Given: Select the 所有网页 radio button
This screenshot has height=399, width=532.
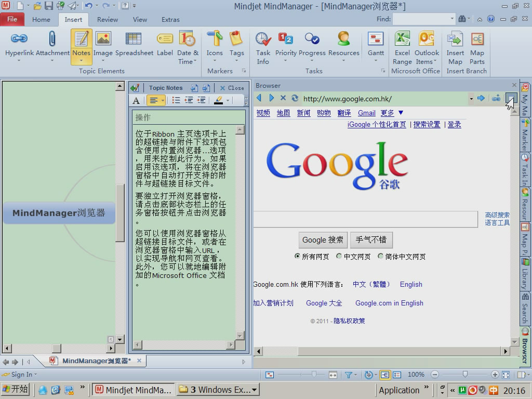Looking at the screenshot, I should pos(297,256).
